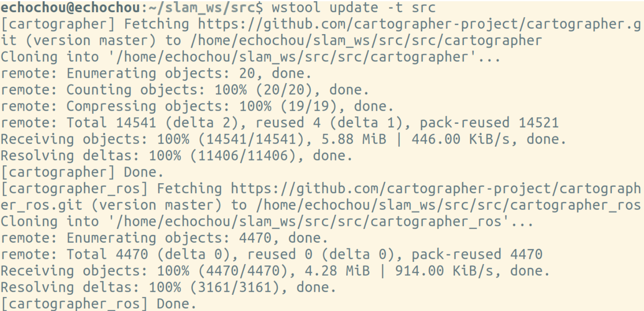Click '/home/echochou/slam_ws/src/src/cartographer' destination path
Image resolution: width=644 pixels, height=311 pixels.
[366, 41]
